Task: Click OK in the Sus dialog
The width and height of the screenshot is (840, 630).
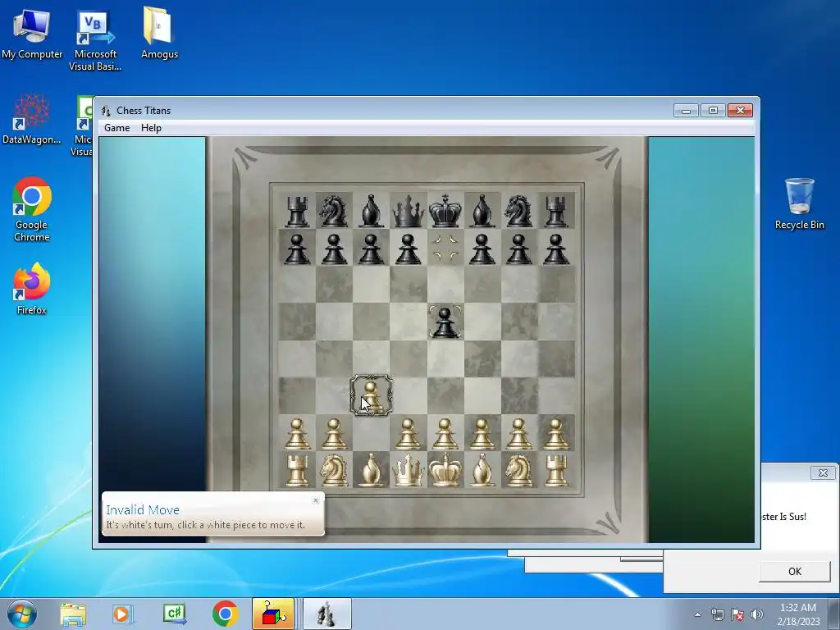Action: tap(794, 571)
